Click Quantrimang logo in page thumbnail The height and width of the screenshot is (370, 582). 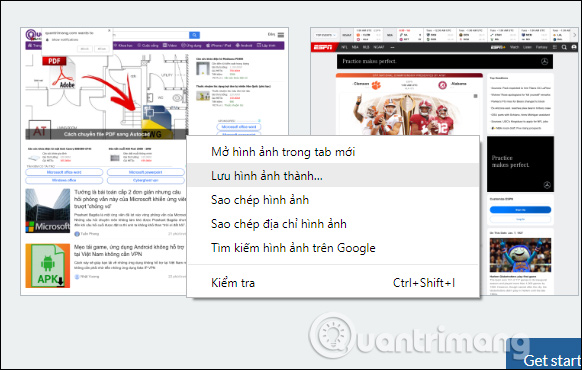click(33, 35)
